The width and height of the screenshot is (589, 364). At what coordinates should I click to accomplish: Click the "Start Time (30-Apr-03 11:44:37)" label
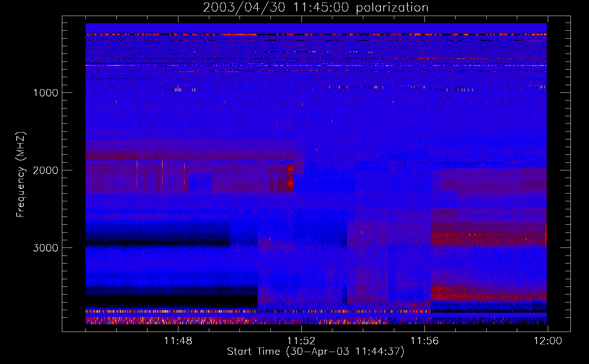[x=316, y=352]
